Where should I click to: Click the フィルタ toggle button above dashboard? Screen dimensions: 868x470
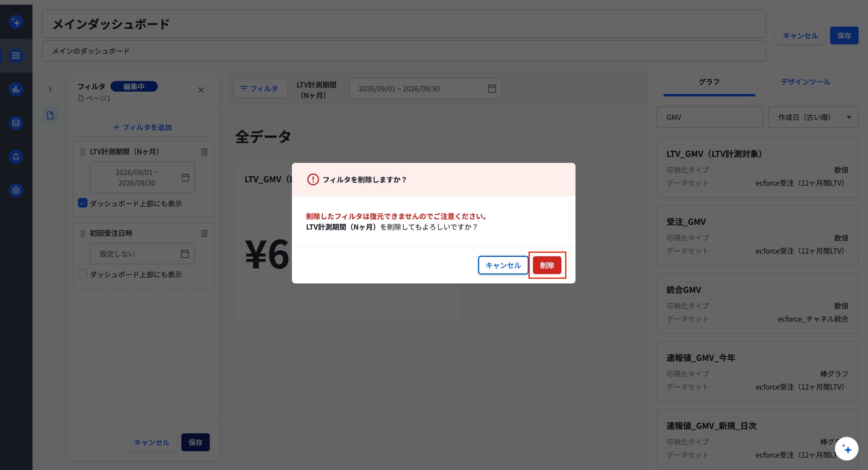[x=261, y=89]
